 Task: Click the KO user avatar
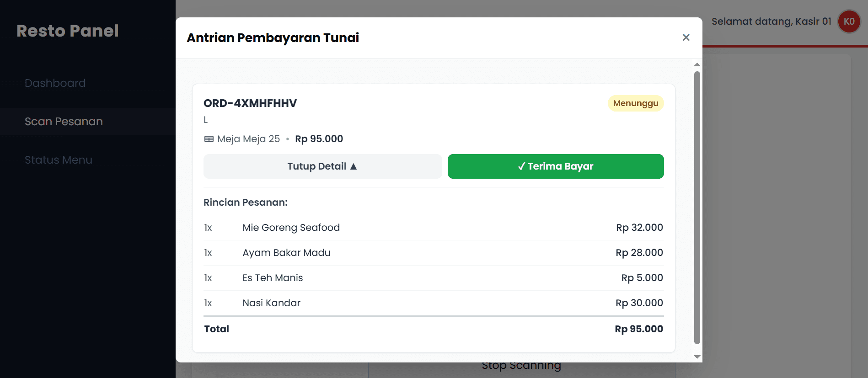coord(849,21)
